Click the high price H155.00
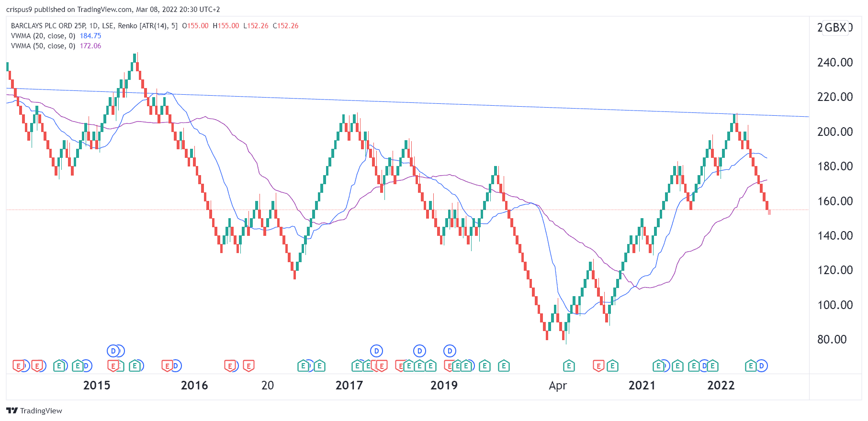 point(226,26)
